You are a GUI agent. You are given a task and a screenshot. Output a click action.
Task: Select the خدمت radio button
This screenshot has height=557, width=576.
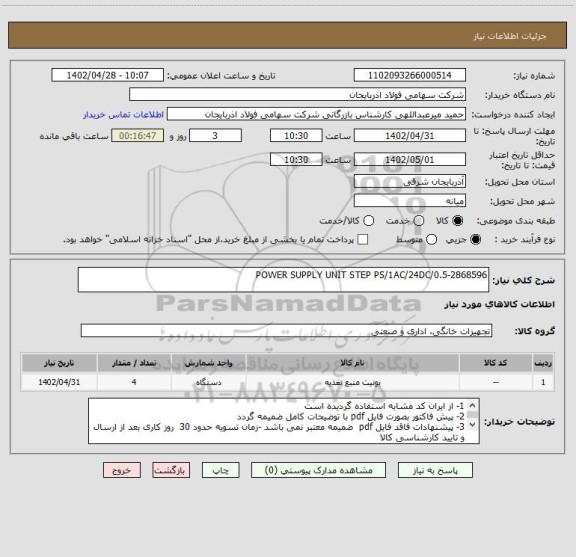click(x=419, y=221)
